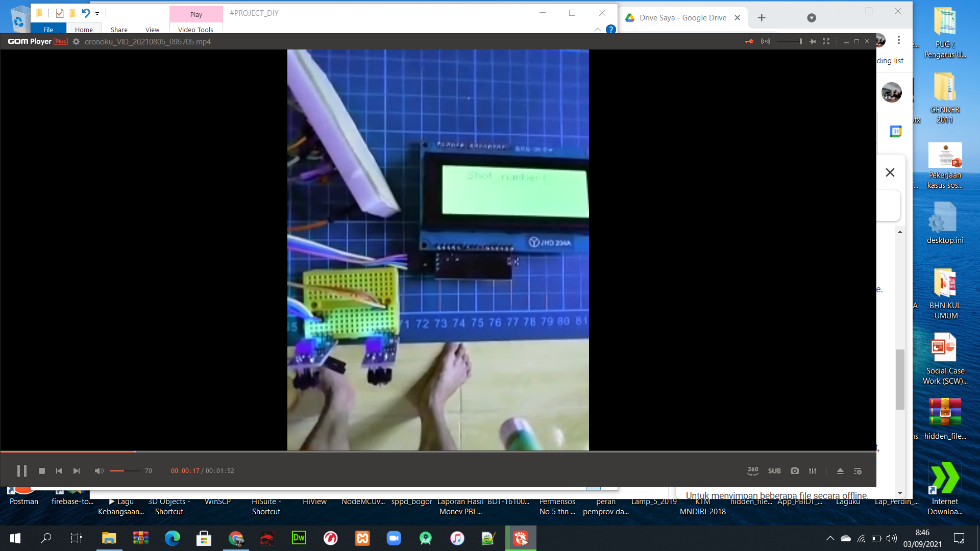
Task: Skip to the next file
Action: point(77,471)
